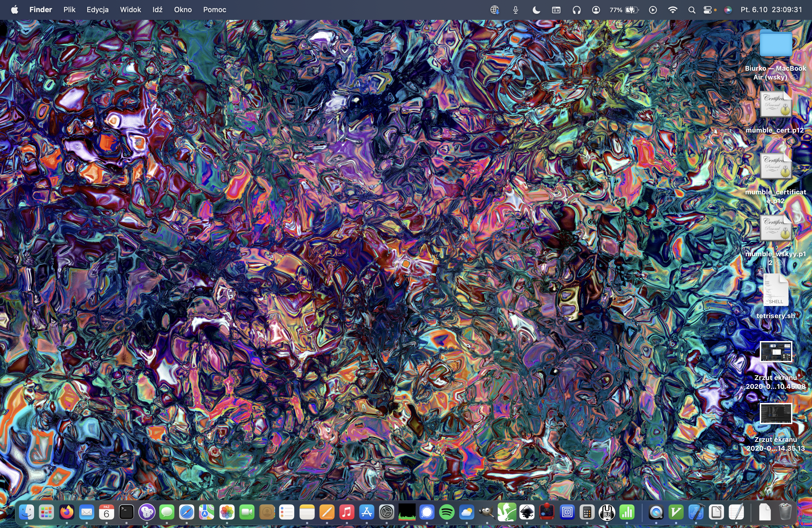Open the Trash in the Dock
The height and width of the screenshot is (528, 812).
pos(785,512)
